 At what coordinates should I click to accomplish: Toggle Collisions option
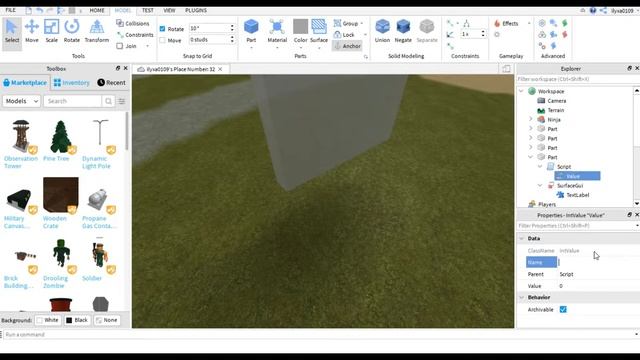pyautogui.click(x=133, y=24)
